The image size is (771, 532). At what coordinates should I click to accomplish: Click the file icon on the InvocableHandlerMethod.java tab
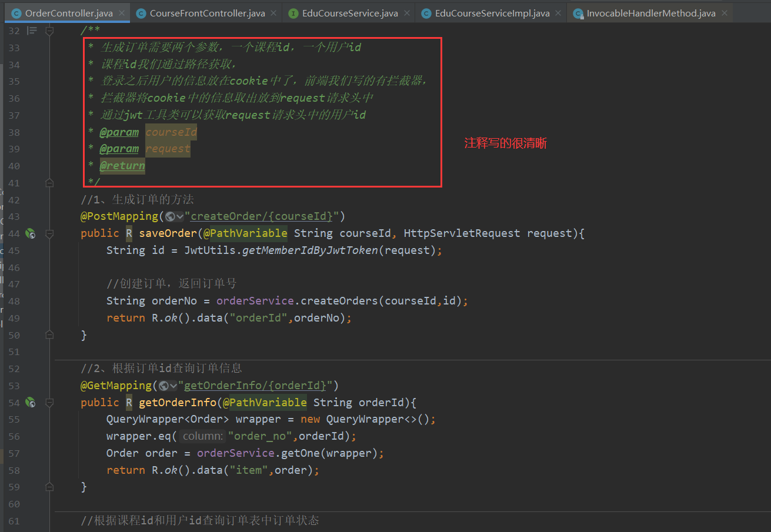(x=578, y=13)
